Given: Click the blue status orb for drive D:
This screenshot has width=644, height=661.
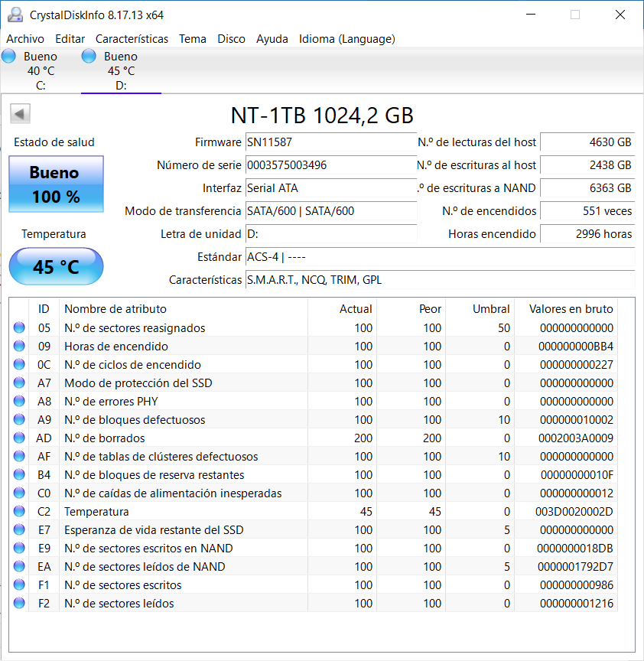Looking at the screenshot, I should click(89, 56).
